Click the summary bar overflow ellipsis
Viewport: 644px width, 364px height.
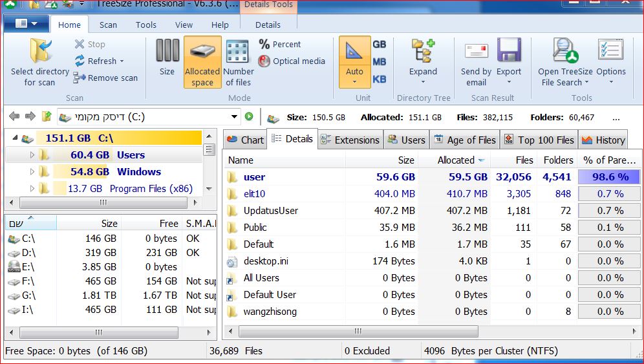(616, 118)
